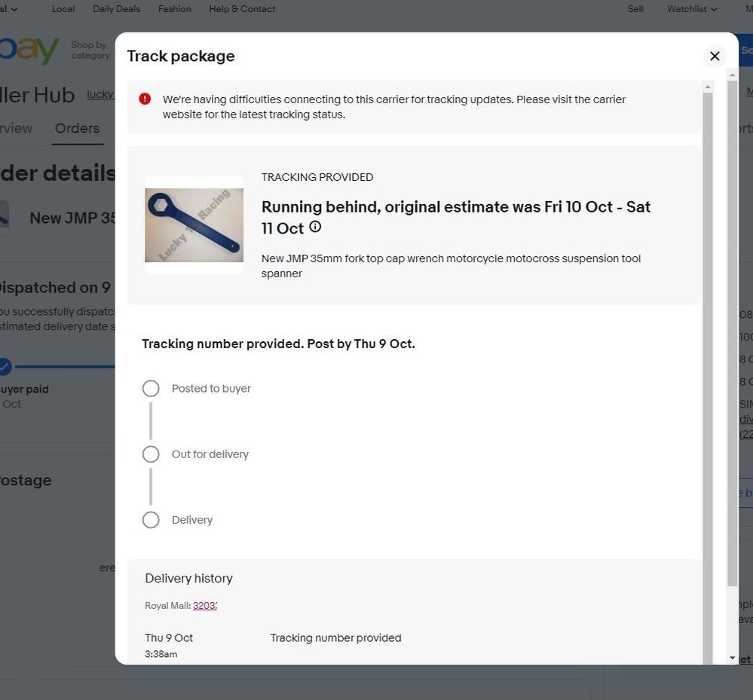
Task: Open the Shop by category menu
Action: click(x=90, y=50)
